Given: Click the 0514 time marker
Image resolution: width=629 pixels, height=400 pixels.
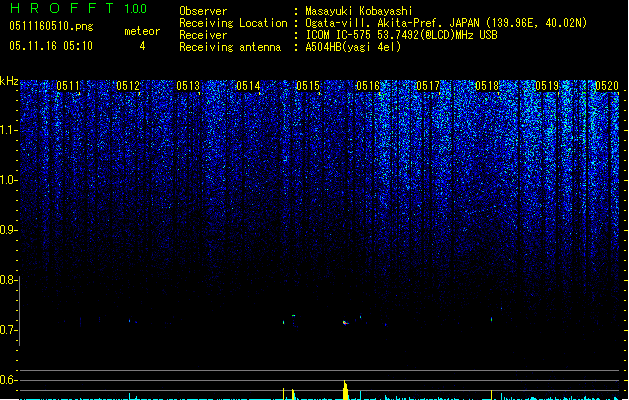Looking at the screenshot, I should tap(248, 86).
